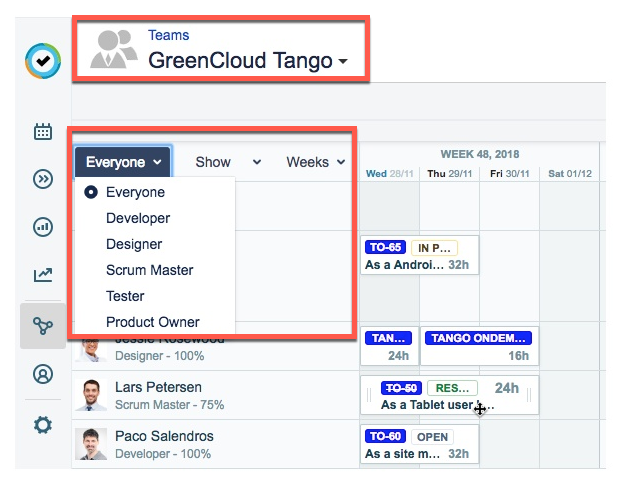Click Lars Petersen's avatar thumbnail
The image size is (620, 483).
(91, 395)
